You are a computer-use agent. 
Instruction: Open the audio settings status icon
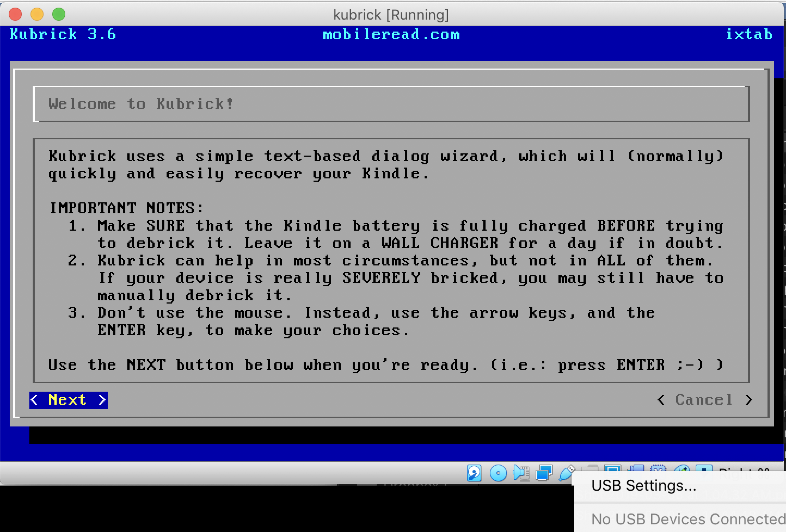point(521,473)
